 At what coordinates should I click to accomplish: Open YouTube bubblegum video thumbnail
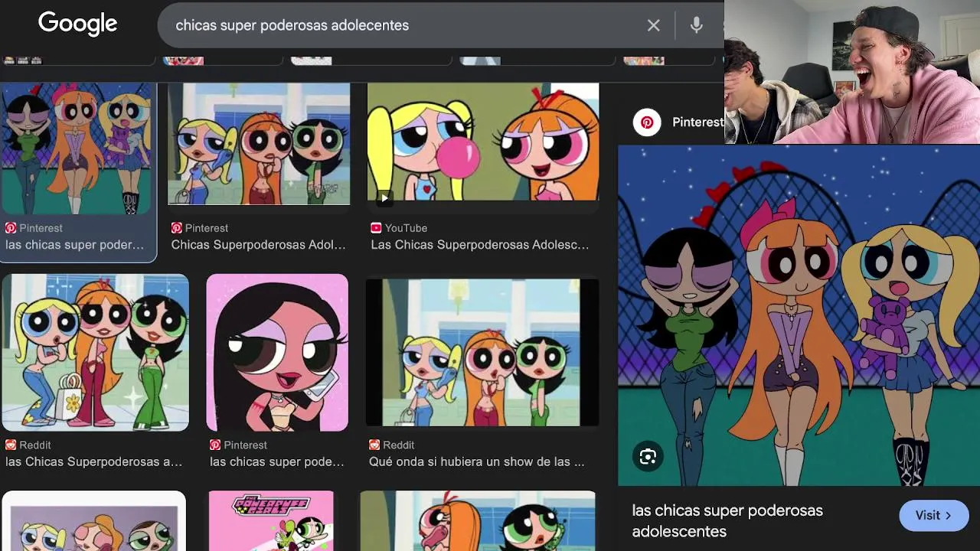click(483, 144)
